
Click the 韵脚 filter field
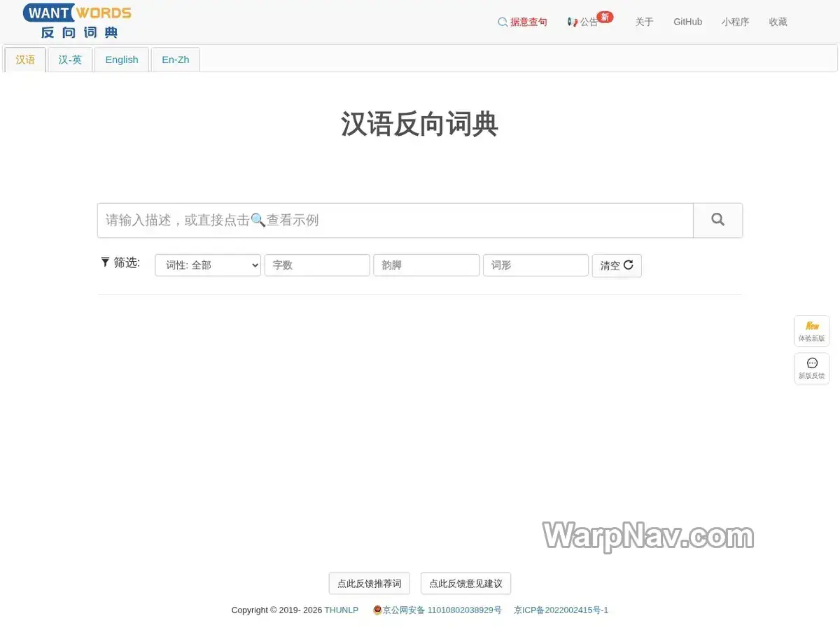pos(426,265)
